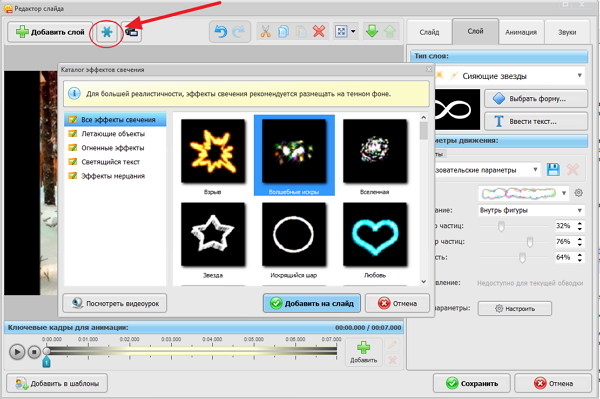The width and height of the screenshot is (600, 399).
Task: Delete layer with red X icon
Action: [319, 31]
